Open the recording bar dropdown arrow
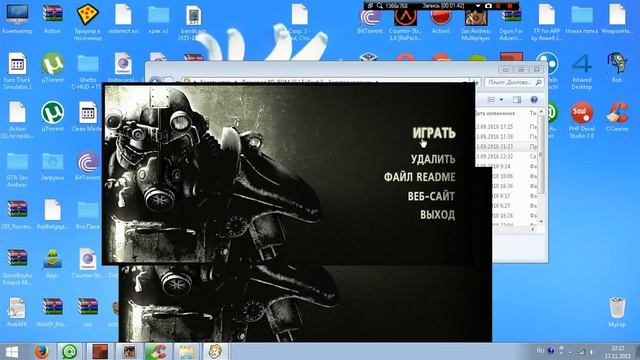Image resolution: width=640 pixels, height=360 pixels. (478, 6)
